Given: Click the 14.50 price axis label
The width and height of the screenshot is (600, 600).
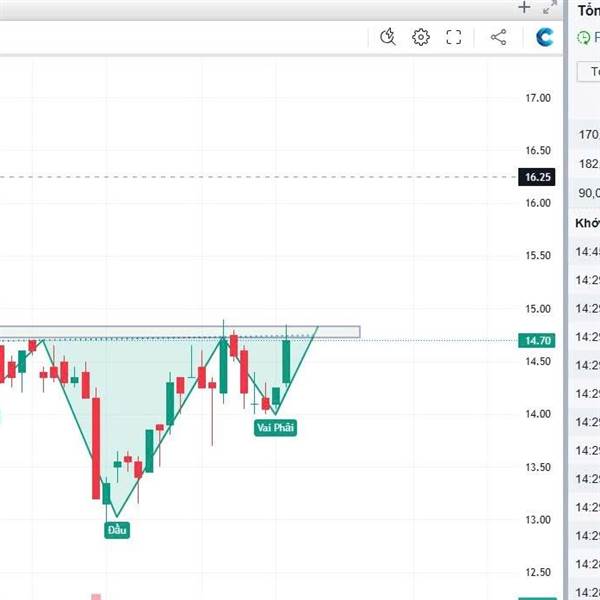Looking at the screenshot, I should (538, 361).
